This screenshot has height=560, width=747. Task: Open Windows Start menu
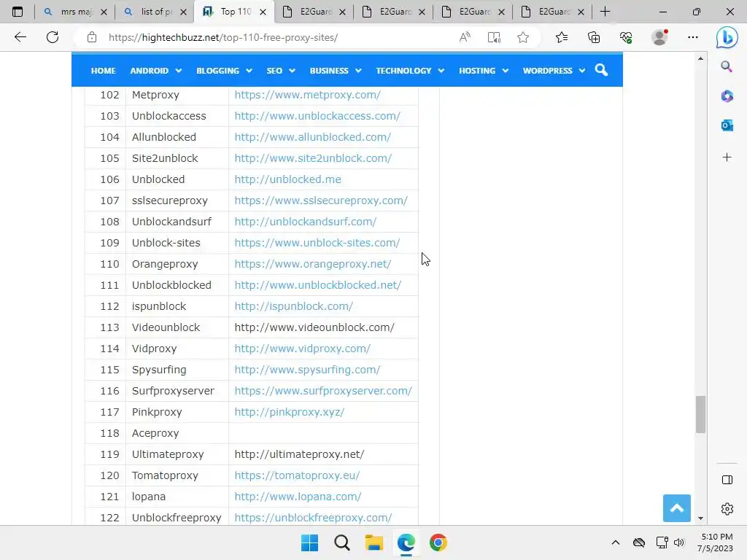click(x=309, y=542)
